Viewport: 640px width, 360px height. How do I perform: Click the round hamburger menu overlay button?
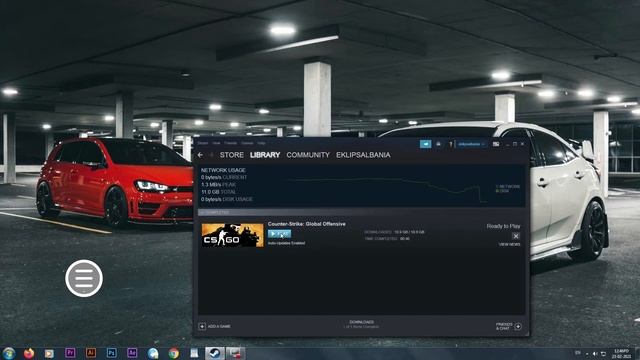coord(84,278)
